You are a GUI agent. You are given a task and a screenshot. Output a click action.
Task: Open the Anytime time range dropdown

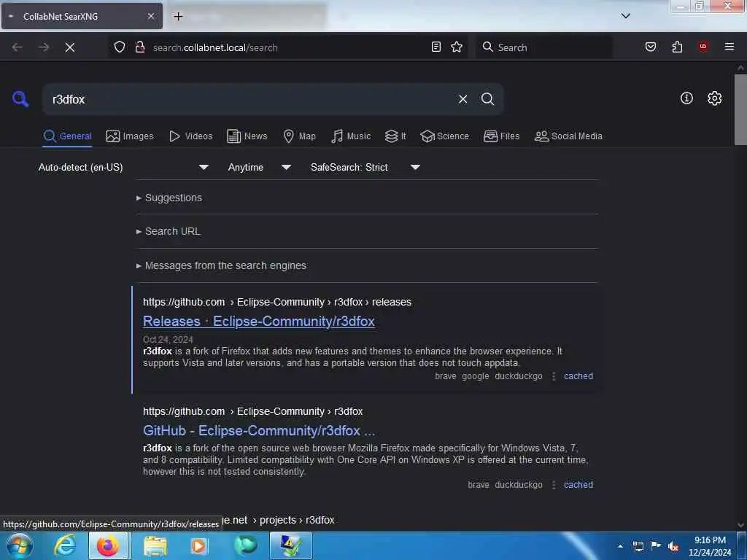(x=259, y=167)
